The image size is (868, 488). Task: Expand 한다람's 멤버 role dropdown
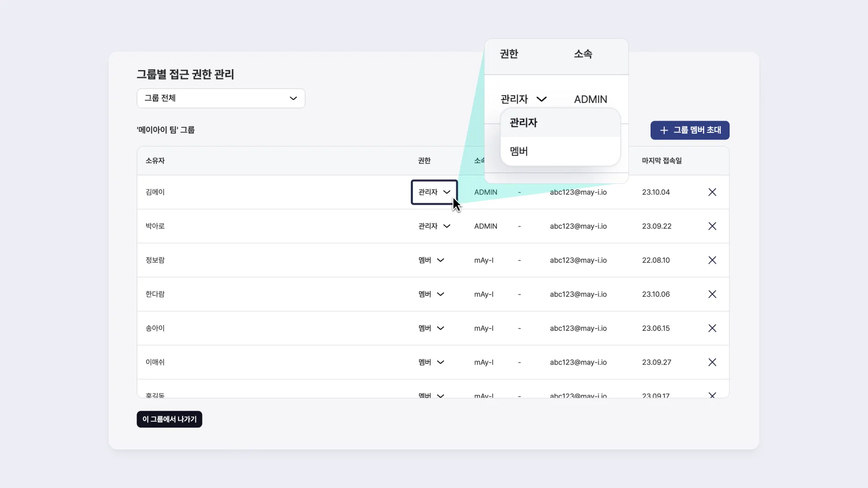coord(431,294)
